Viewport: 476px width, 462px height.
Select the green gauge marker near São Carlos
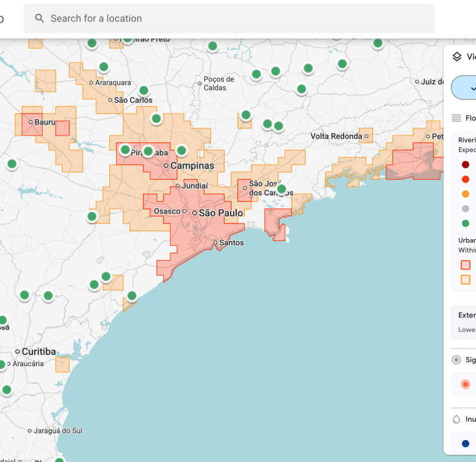143,90
